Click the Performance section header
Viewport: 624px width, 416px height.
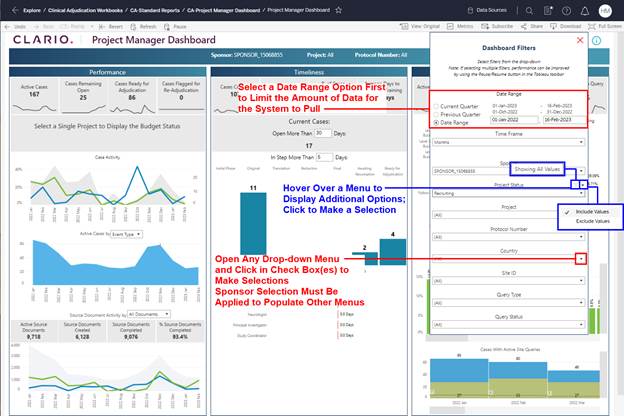[108, 72]
